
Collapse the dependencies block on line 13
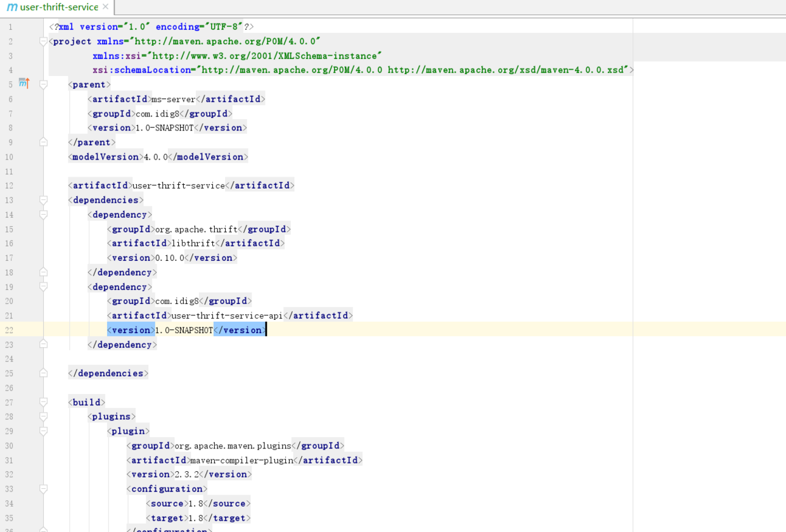pos(43,200)
